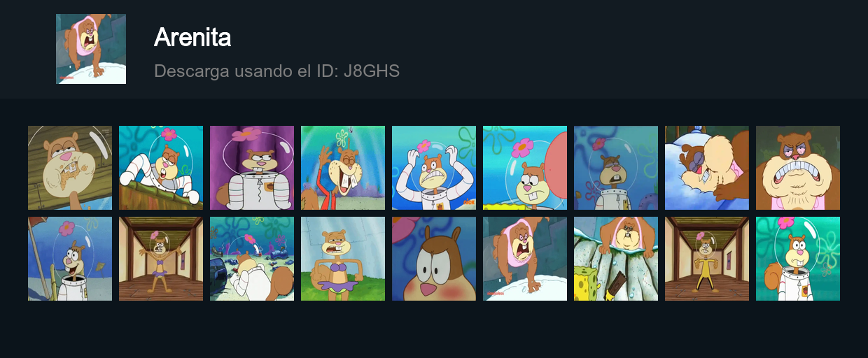The width and height of the screenshot is (868, 358).
Task: Choose sticker of Sandy sleeping in bed
Action: point(707,168)
